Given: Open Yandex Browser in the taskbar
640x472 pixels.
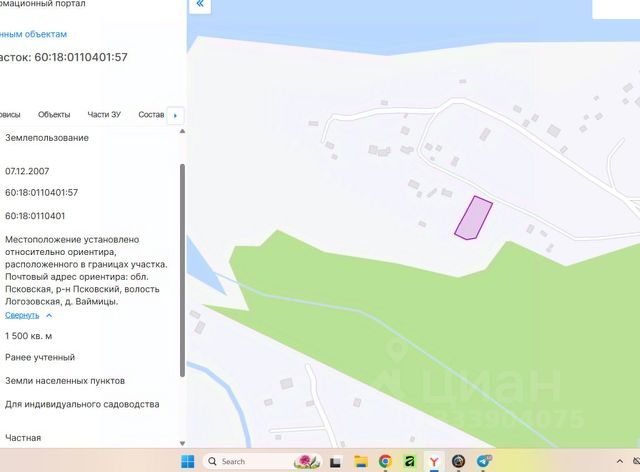Looking at the screenshot, I should pyautogui.click(x=434, y=461).
